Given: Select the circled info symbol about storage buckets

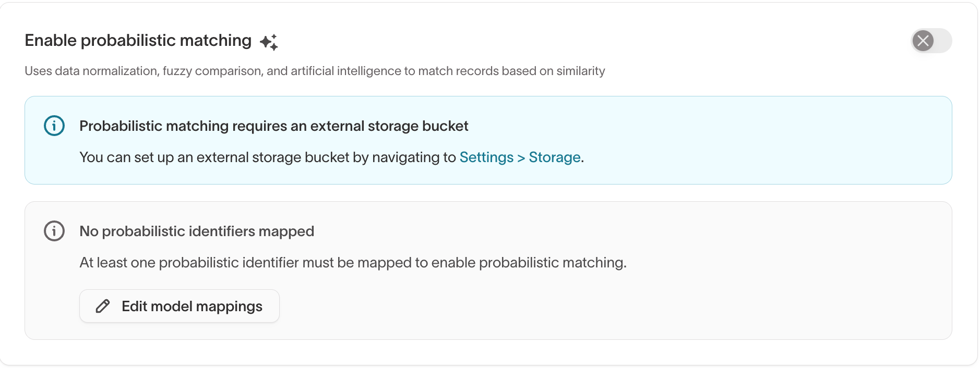Looking at the screenshot, I should pos(54,126).
